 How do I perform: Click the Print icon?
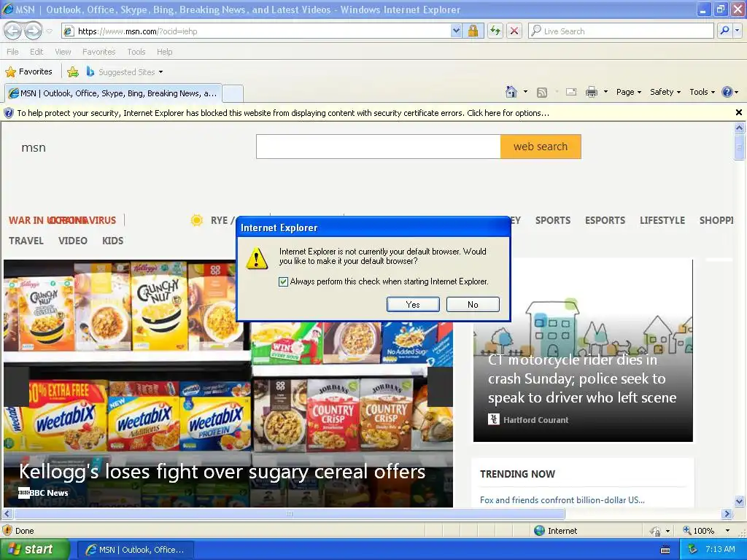point(591,92)
